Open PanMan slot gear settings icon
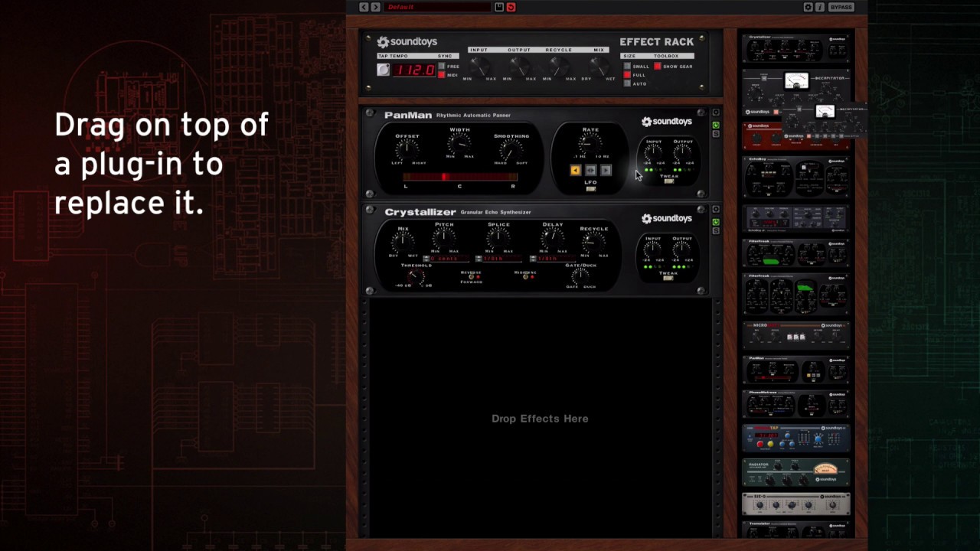Image resolution: width=980 pixels, height=551 pixels. pos(716,113)
